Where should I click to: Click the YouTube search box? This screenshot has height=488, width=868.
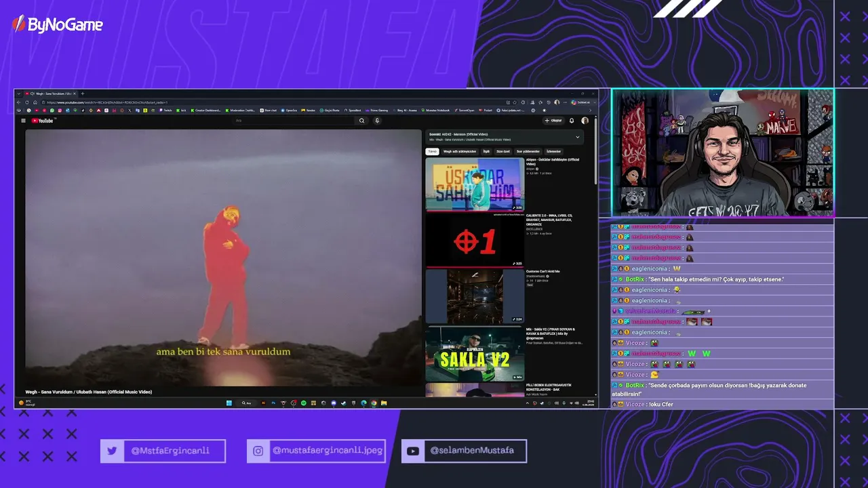click(x=294, y=121)
